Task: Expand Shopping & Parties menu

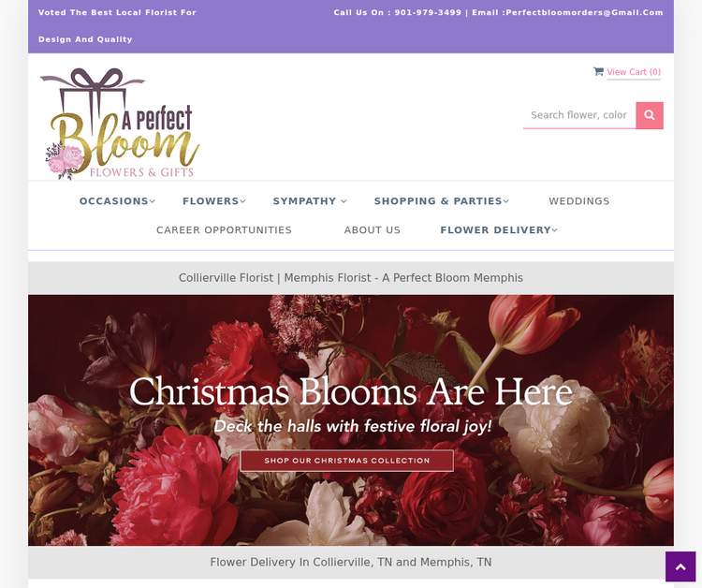Action: point(442,201)
